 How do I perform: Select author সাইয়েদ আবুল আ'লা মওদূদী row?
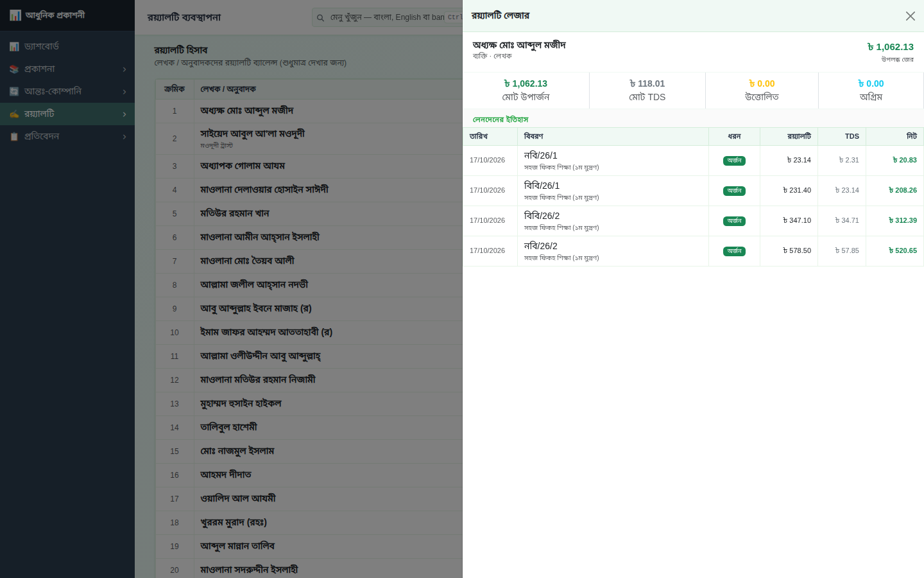(309, 139)
